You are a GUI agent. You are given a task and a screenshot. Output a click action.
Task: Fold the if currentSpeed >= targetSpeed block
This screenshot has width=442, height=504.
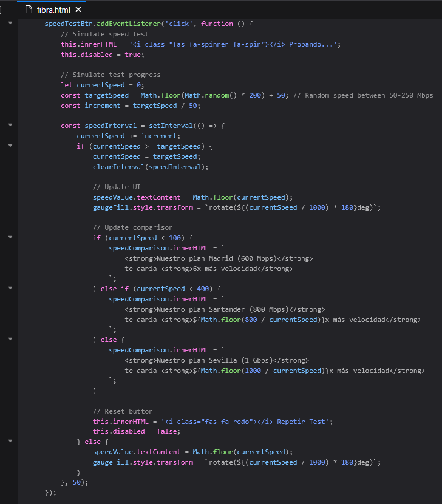[x=10, y=146]
